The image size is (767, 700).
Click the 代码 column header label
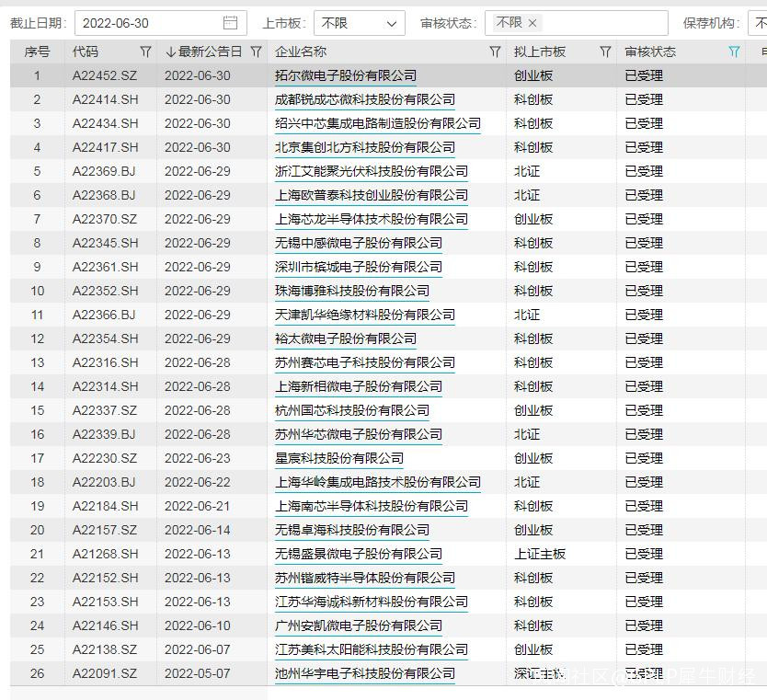86,52
